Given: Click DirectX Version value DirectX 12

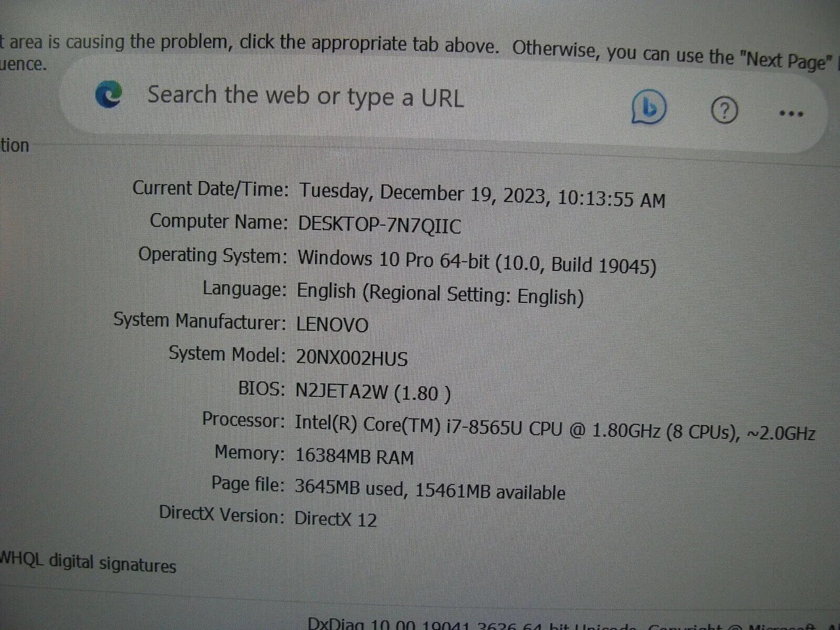Looking at the screenshot, I should click(335, 519).
